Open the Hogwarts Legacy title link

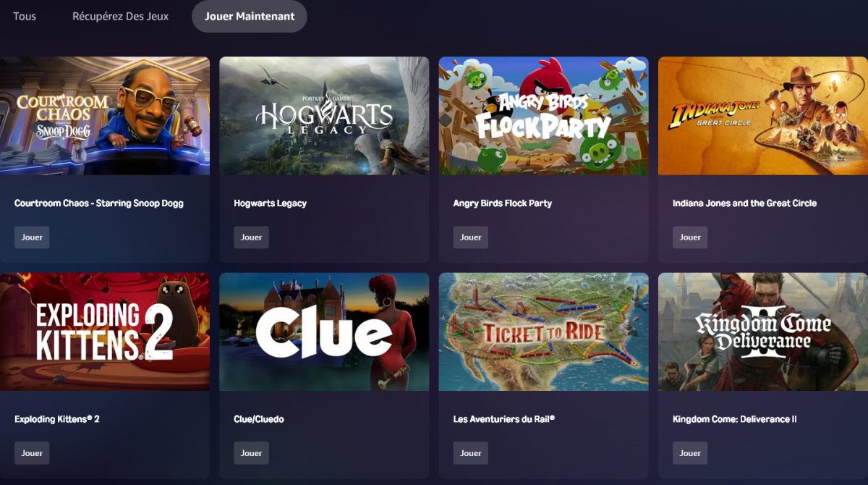point(271,203)
